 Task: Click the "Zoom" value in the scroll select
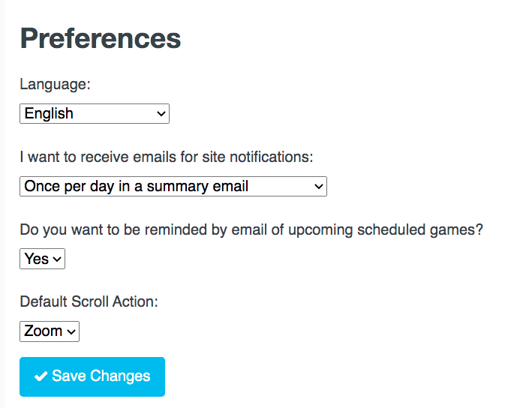[x=43, y=331]
